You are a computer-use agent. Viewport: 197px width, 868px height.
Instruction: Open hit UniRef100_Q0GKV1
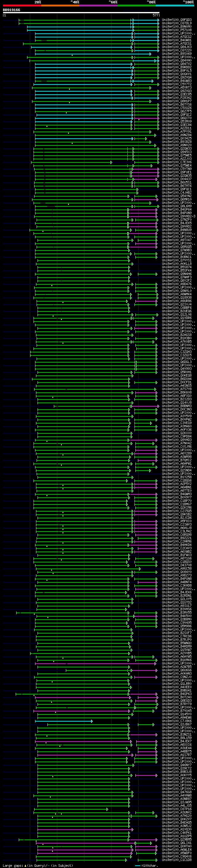[x=177, y=74]
